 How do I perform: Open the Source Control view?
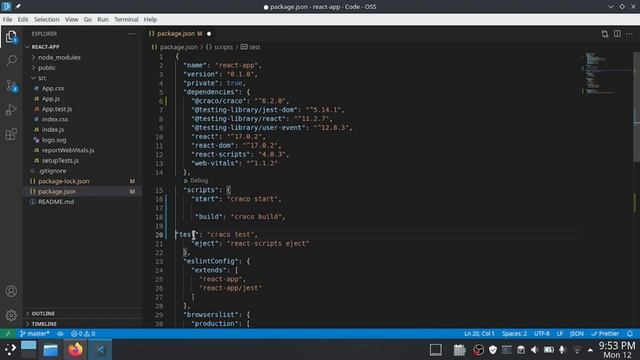(11, 85)
